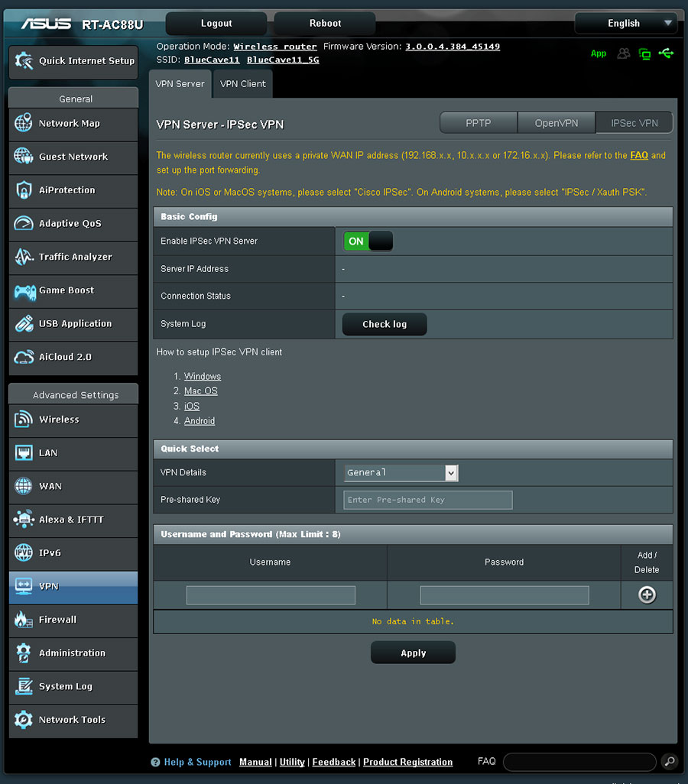Click the guest users status icon
Image resolution: width=688 pixels, height=784 pixels.
tap(624, 53)
